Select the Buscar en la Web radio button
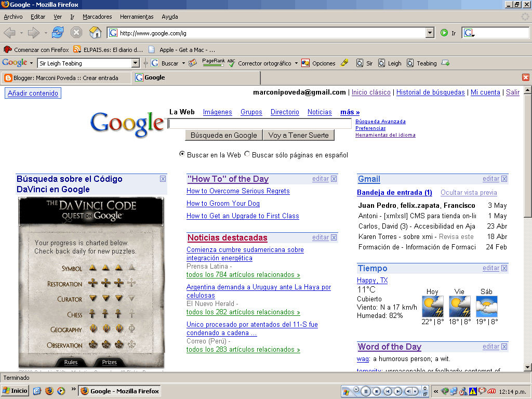Image resolution: width=532 pixels, height=399 pixels. click(182, 154)
